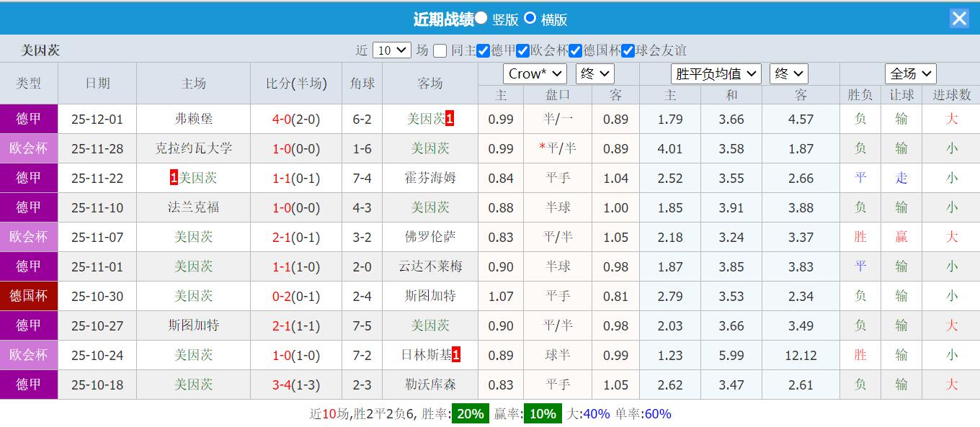The height and width of the screenshot is (427, 980).
Task: Open the 全场 scope dropdown
Action: pyautogui.click(x=909, y=73)
